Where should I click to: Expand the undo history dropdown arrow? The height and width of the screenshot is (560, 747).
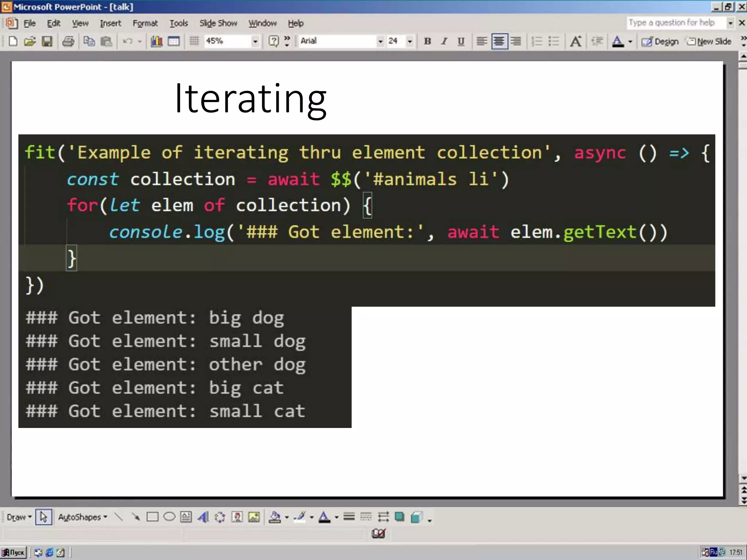click(x=139, y=41)
